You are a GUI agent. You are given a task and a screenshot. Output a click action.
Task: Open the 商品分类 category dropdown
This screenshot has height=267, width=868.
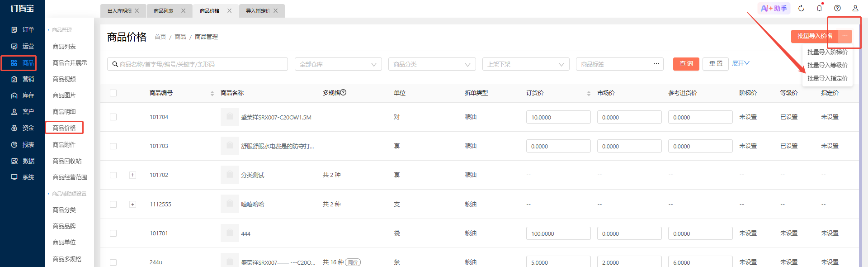coord(432,64)
